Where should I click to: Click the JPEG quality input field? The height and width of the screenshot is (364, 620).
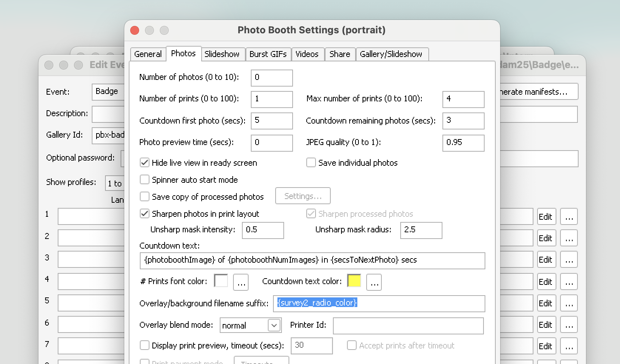coord(463,143)
